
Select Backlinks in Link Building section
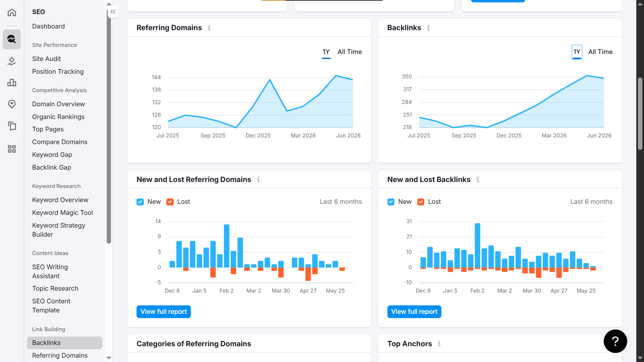(64, 343)
